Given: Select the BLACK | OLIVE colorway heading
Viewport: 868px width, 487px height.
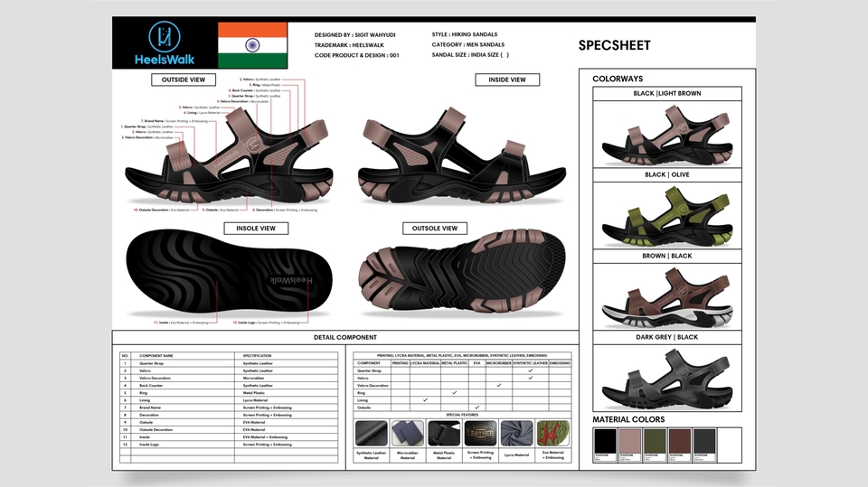Looking at the screenshot, I should [666, 174].
